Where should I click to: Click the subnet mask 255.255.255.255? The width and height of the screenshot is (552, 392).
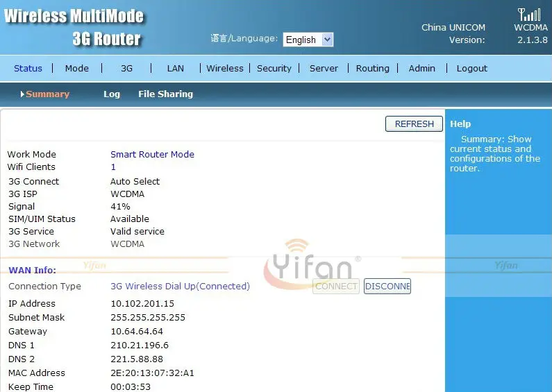point(148,317)
